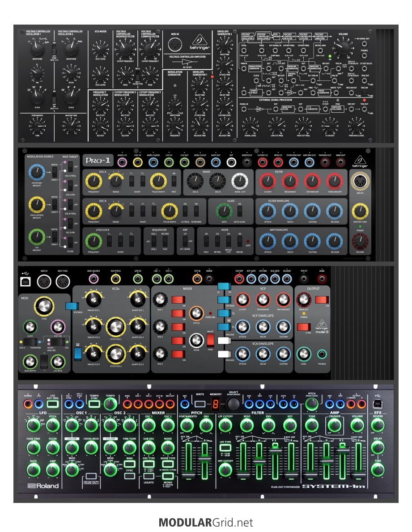Viewport: 412px width, 532px height.
Task: Select the Pro-1 LFO Out jack
Action: (184, 162)
